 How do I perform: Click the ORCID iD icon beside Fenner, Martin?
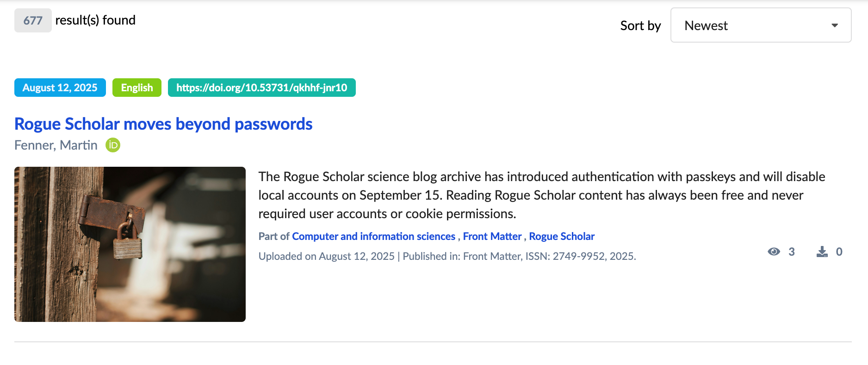point(113,145)
